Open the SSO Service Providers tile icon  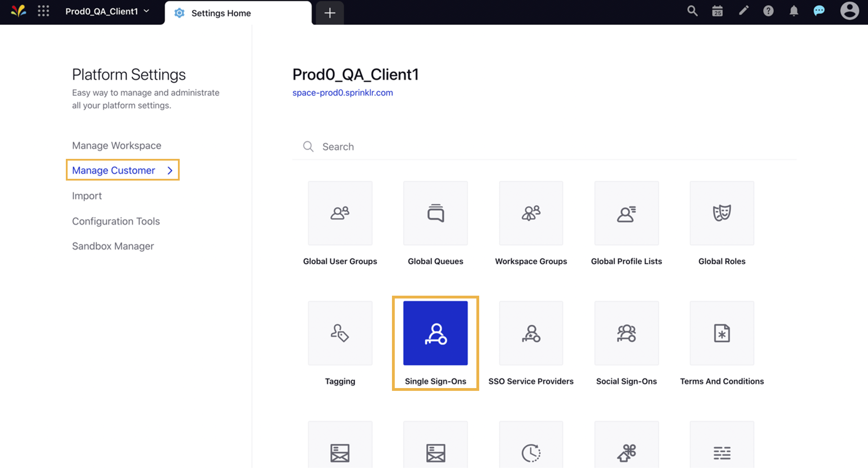(x=531, y=333)
